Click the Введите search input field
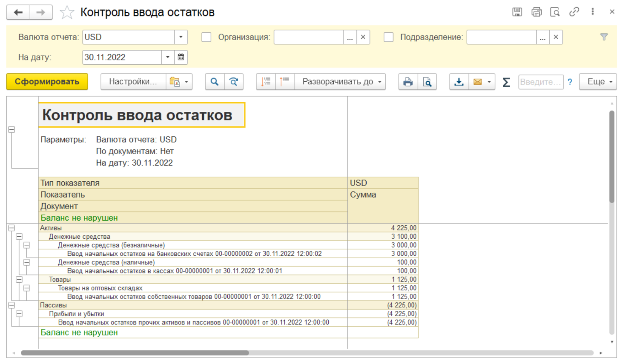628x364 pixels. tap(540, 82)
